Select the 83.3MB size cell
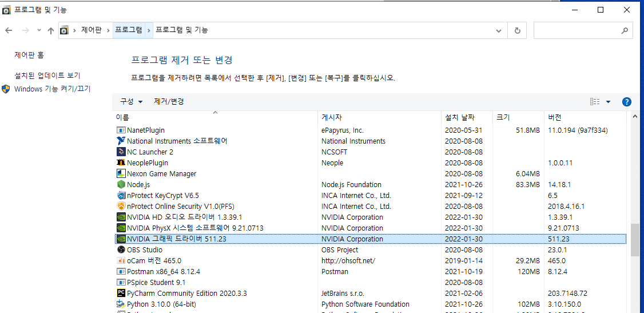 (527, 184)
